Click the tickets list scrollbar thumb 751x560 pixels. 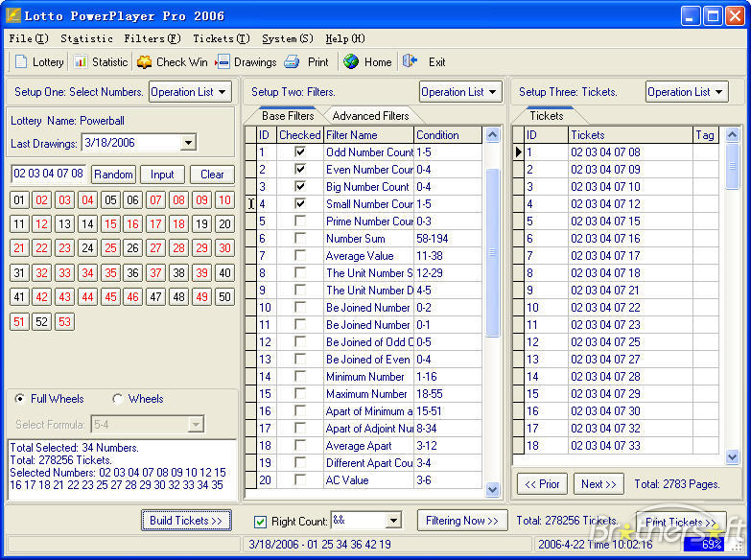click(732, 166)
